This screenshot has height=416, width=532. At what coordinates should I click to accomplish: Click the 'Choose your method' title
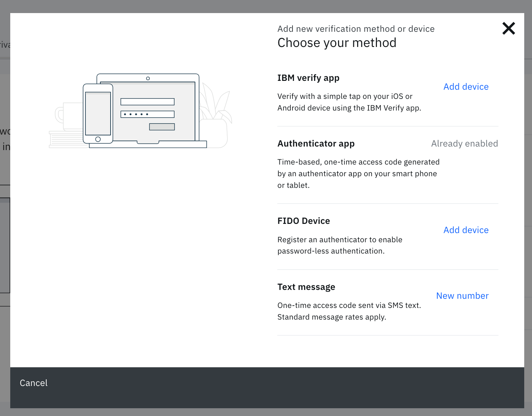click(337, 43)
